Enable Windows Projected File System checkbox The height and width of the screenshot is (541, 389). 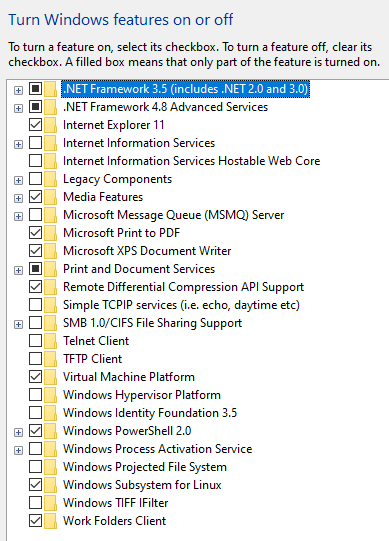[35, 466]
